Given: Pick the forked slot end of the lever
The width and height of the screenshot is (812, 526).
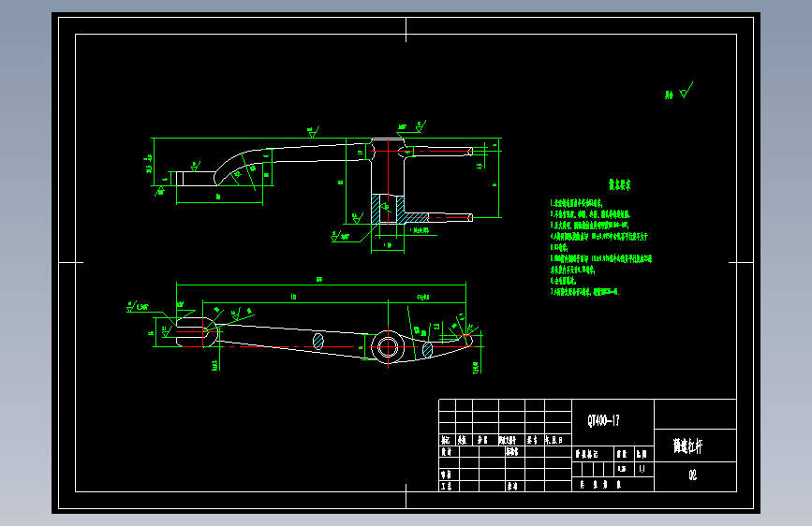Looking at the screenshot, I should tap(197, 331).
